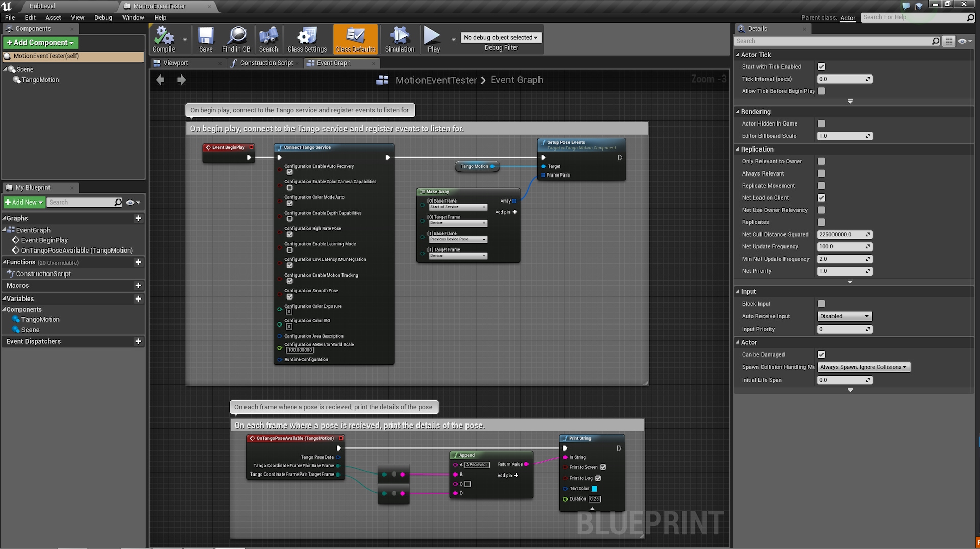
Task: Open the No debug object selected dropdown
Action: pyautogui.click(x=501, y=37)
